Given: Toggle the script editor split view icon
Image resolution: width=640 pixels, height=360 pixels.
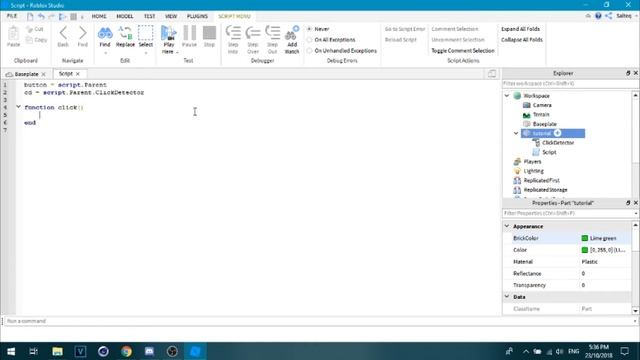Looking at the screenshot, I should click(x=492, y=73).
